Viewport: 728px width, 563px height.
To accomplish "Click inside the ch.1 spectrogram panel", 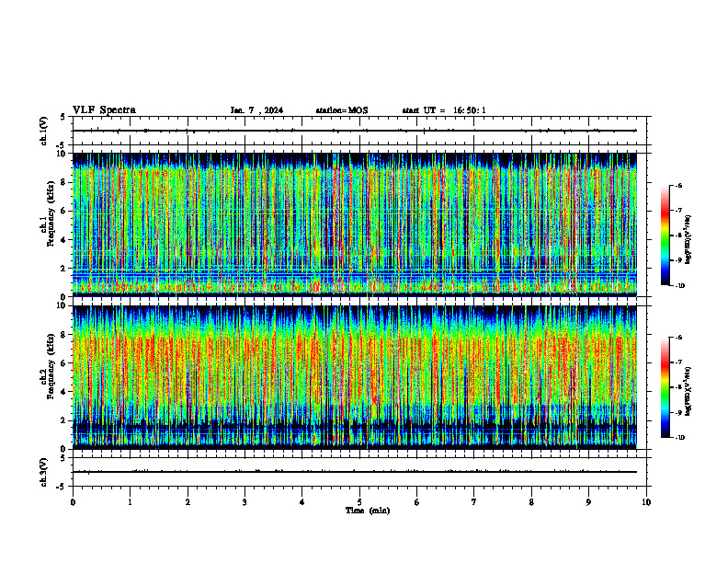I will [354, 224].
